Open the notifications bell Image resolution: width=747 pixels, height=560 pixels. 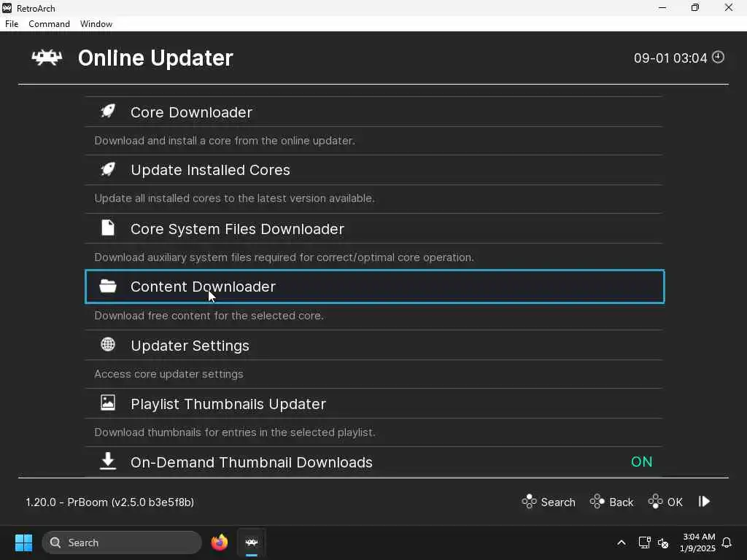(727, 542)
